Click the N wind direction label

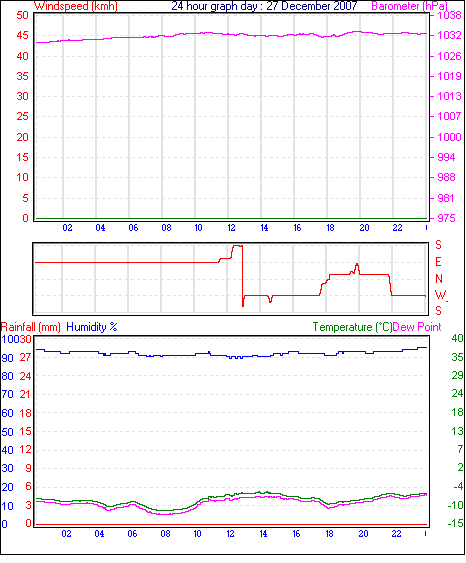439,279
